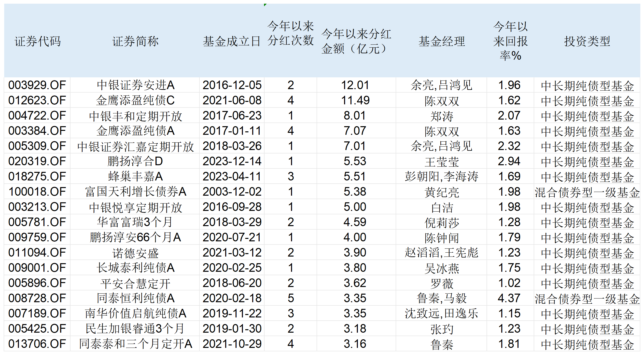Image resolution: width=644 pixels, height=355 pixels.
Task: Select manager cell 沈致远,田逸乐
Action: (442, 314)
